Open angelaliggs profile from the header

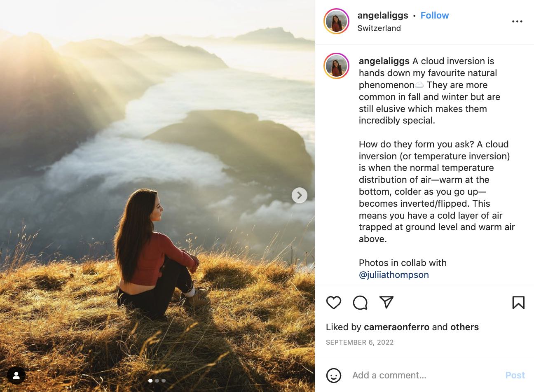pos(382,16)
